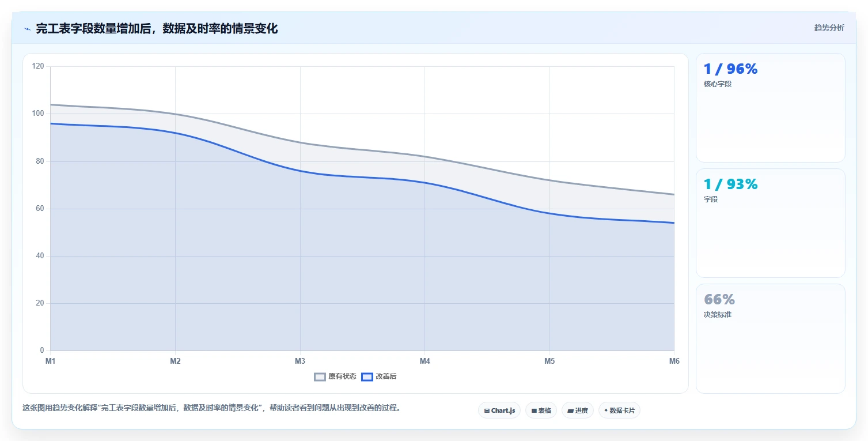Click the title 完工表字段数量增加后，数据及时率的情景变化

click(x=157, y=29)
